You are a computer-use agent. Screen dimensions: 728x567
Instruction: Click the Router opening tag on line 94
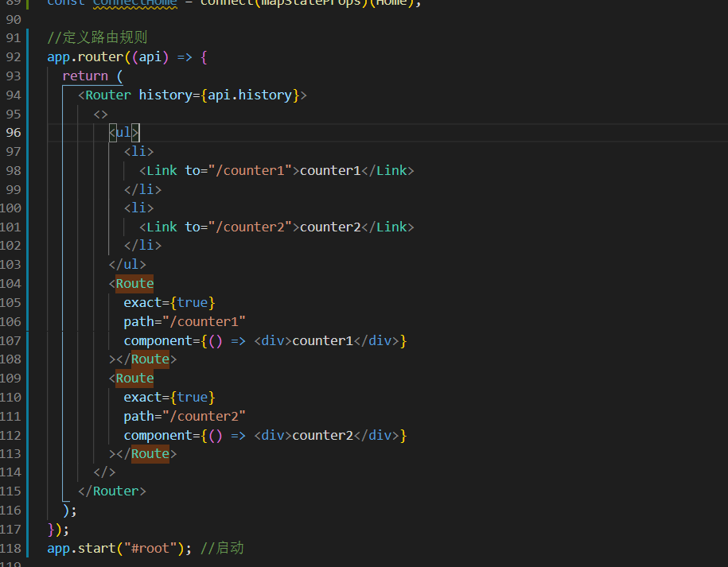pos(107,95)
